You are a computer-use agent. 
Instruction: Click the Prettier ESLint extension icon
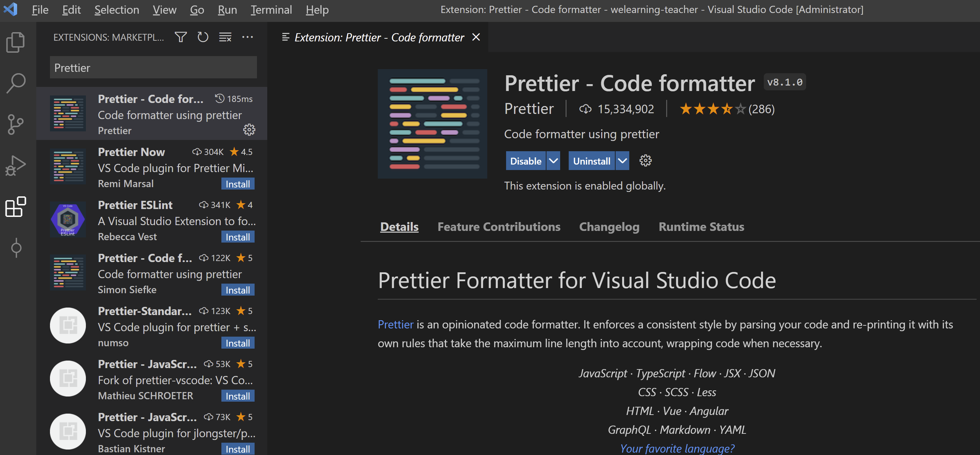68,220
